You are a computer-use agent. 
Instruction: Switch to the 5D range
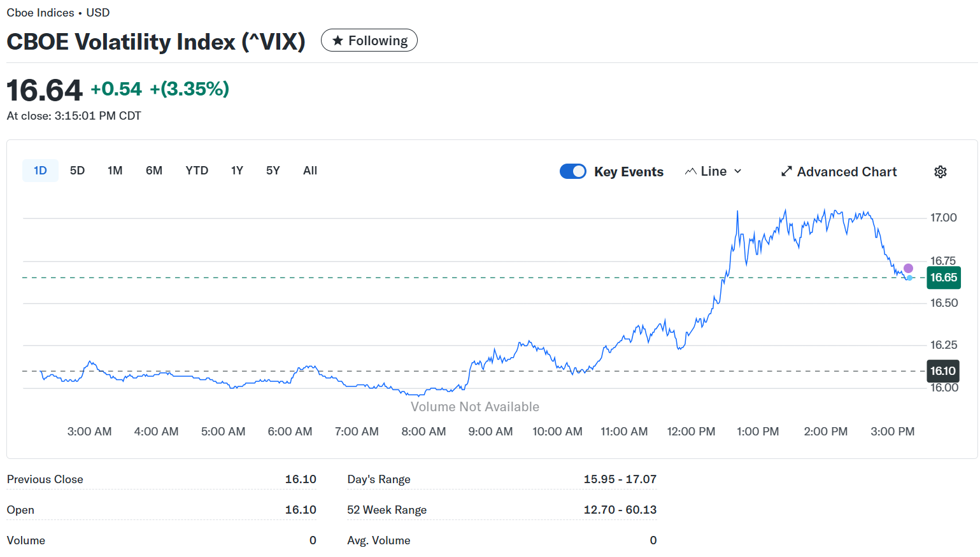[x=77, y=171]
